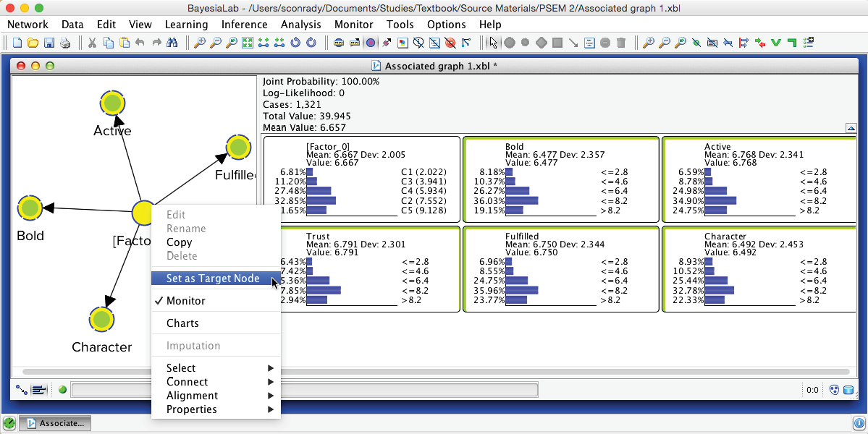Screen dimensions: 868x434
Task: Choose Set as Target Node
Action: click(213, 278)
